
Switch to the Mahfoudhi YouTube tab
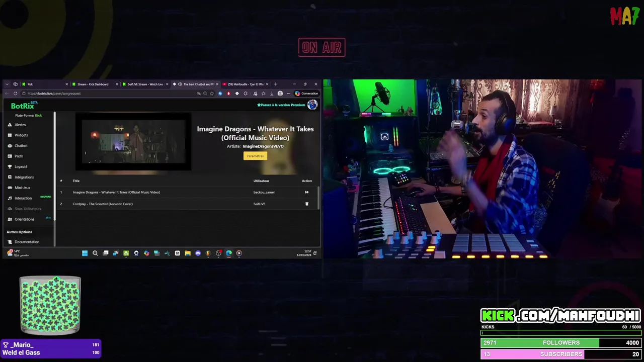(247, 84)
